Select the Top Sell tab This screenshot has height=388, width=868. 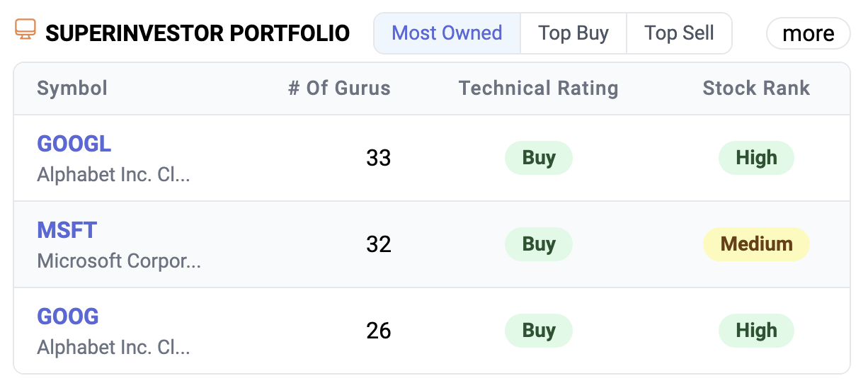(x=679, y=33)
